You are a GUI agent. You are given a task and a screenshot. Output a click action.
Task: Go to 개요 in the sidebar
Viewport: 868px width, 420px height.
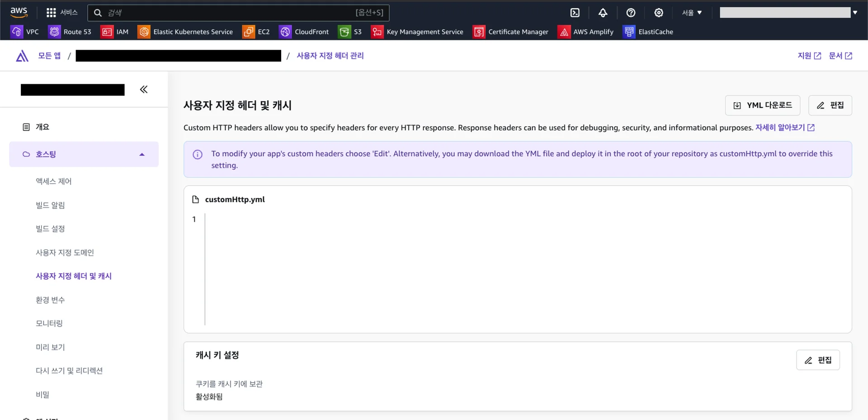pos(42,127)
